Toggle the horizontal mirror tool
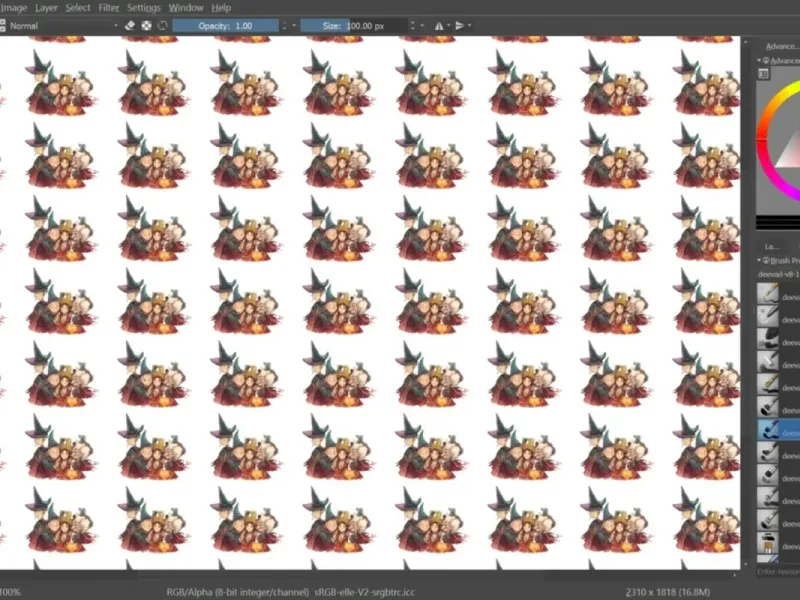 (x=439, y=26)
